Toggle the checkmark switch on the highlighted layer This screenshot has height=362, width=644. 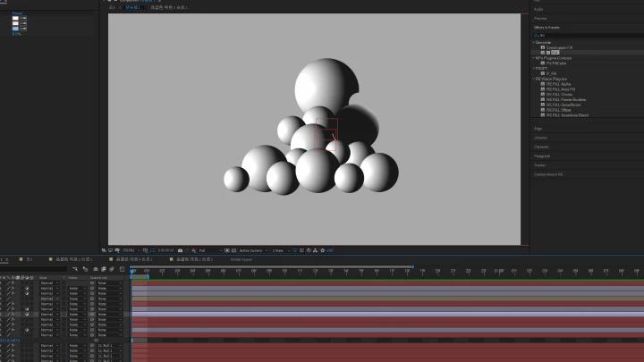27,315
